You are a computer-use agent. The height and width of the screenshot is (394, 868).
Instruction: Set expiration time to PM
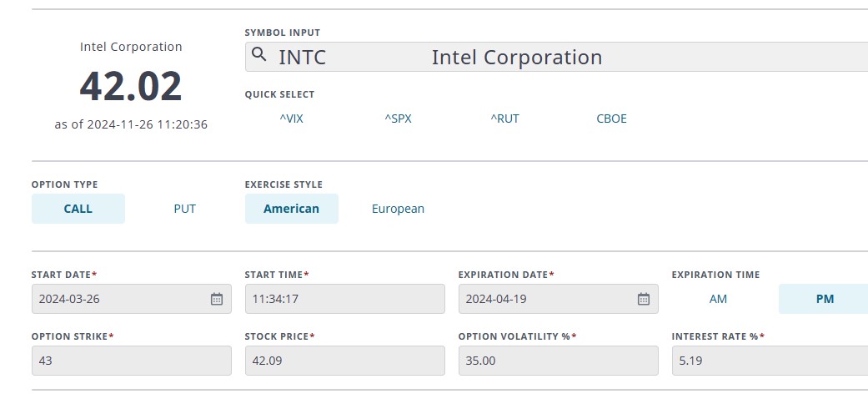coord(825,299)
